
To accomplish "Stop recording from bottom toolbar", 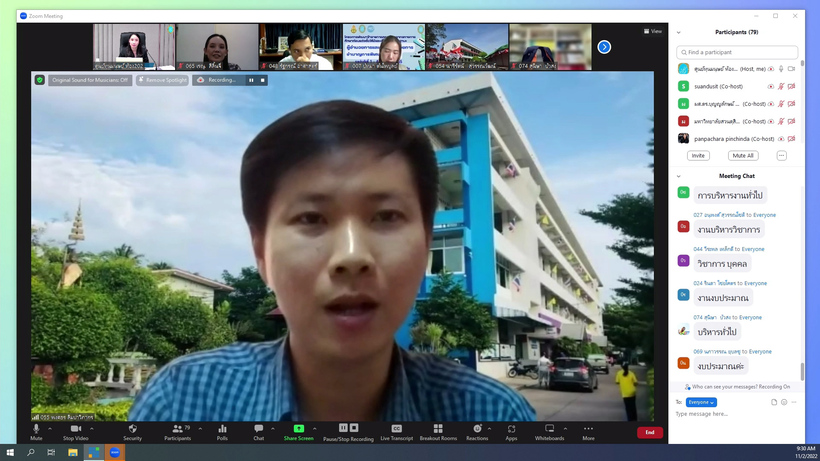I will point(354,428).
